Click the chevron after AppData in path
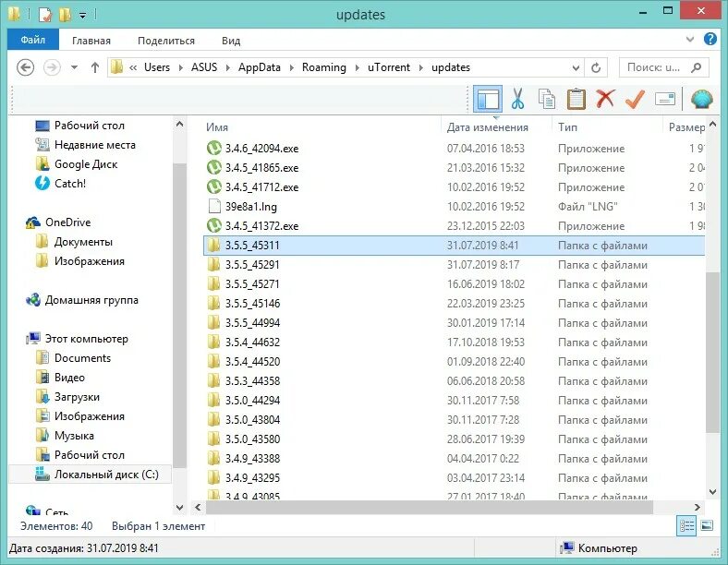Viewport: 728px width, 565px height. point(292,67)
